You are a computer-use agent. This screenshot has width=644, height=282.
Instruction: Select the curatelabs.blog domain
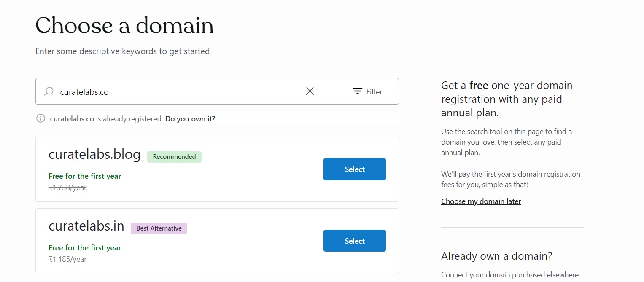pyautogui.click(x=354, y=169)
